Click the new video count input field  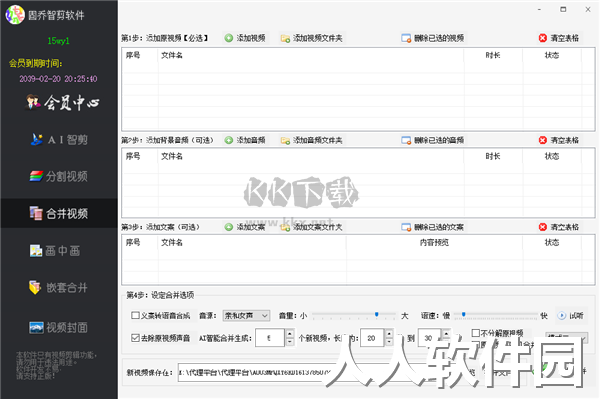[270, 338]
